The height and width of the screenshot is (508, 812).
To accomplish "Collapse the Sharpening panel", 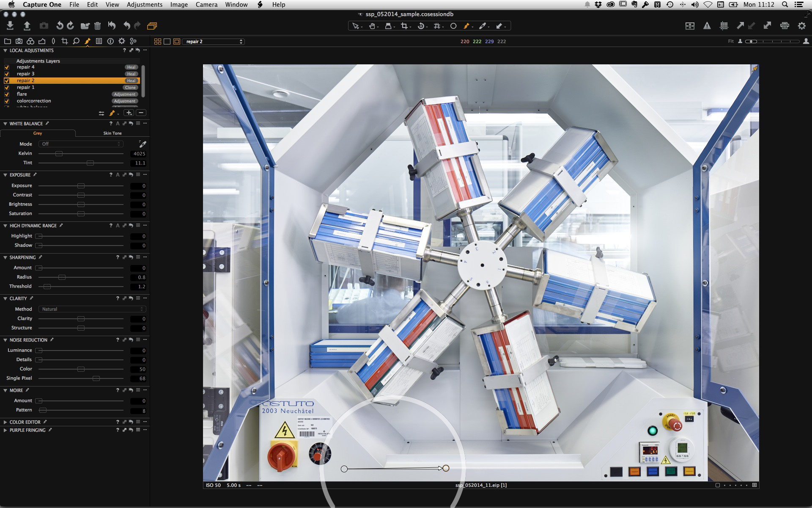I will pyautogui.click(x=5, y=257).
